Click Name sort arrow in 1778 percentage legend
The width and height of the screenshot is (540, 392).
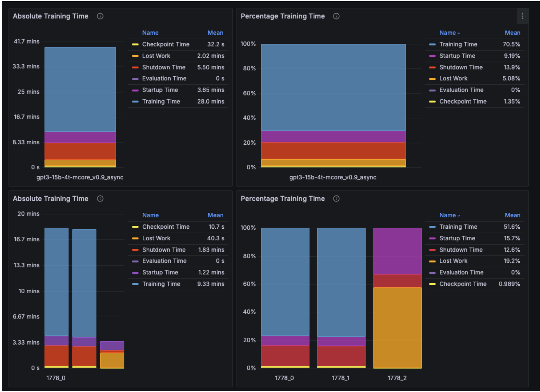pyautogui.click(x=459, y=216)
